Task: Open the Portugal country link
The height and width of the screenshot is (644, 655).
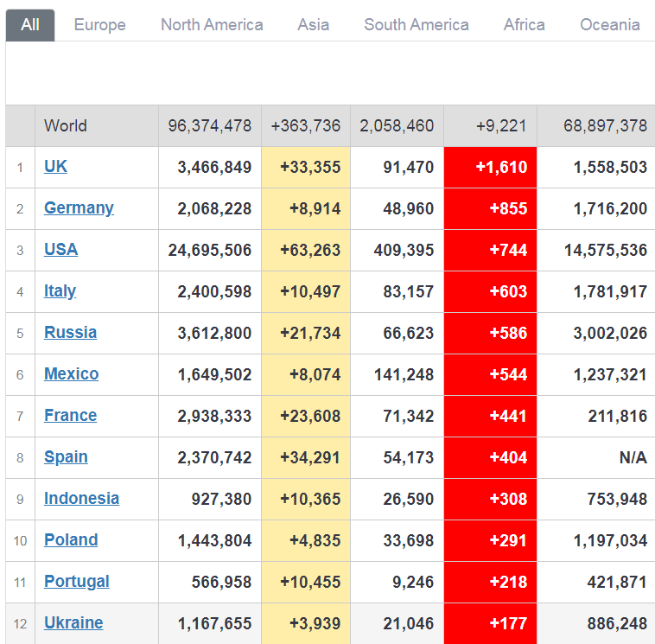Action: tap(76, 582)
